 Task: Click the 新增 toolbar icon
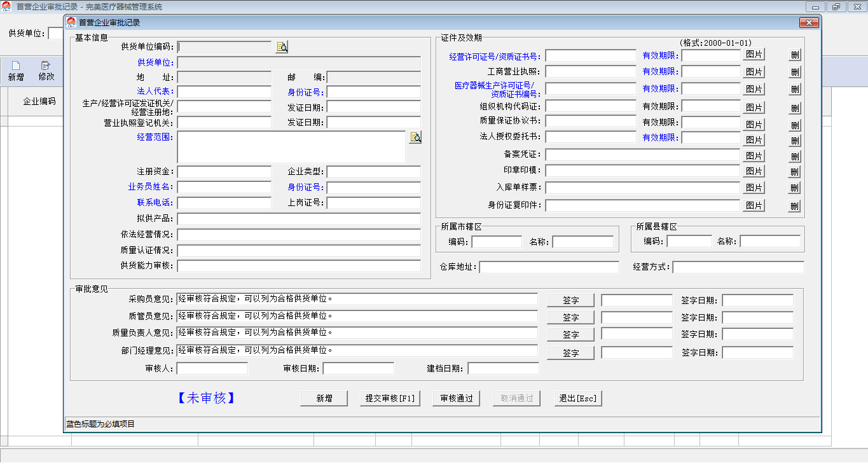(x=16, y=71)
